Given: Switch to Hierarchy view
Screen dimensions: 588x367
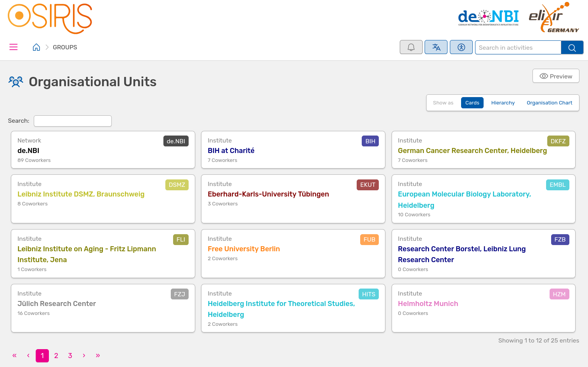Looking at the screenshot, I should click(x=503, y=103).
